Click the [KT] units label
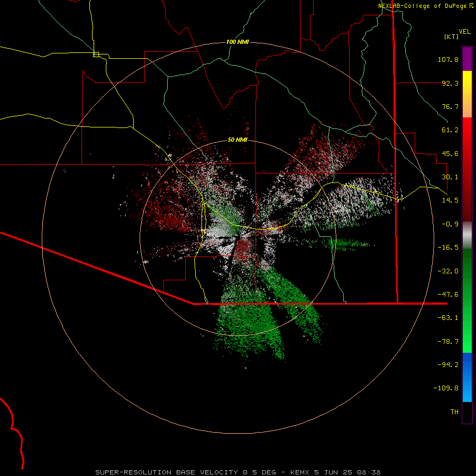 coord(452,36)
